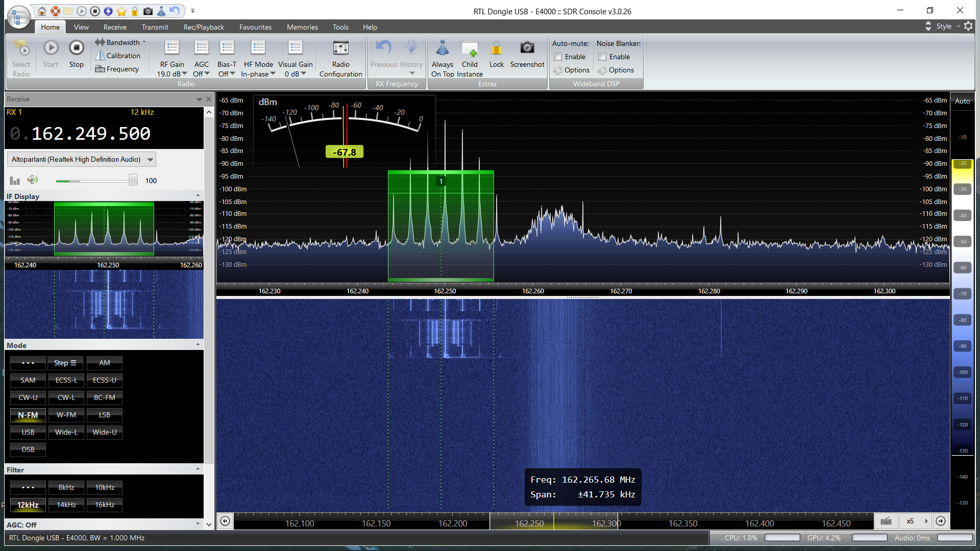Enable the Auto-mute checkbox

click(558, 57)
